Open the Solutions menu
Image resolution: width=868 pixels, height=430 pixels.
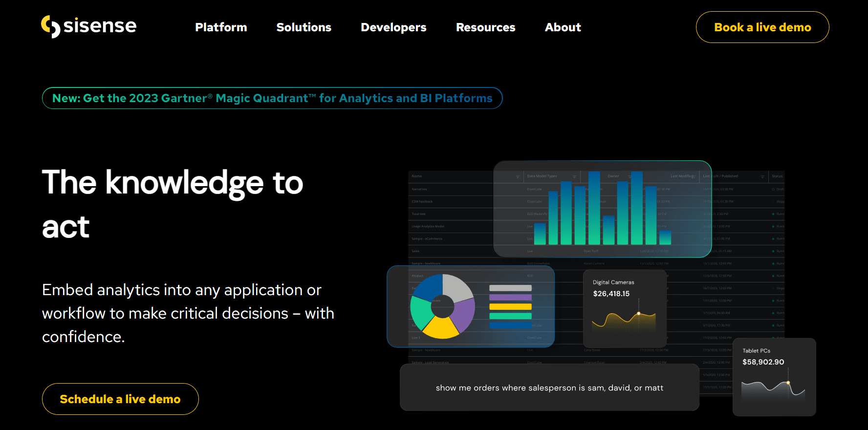point(304,27)
